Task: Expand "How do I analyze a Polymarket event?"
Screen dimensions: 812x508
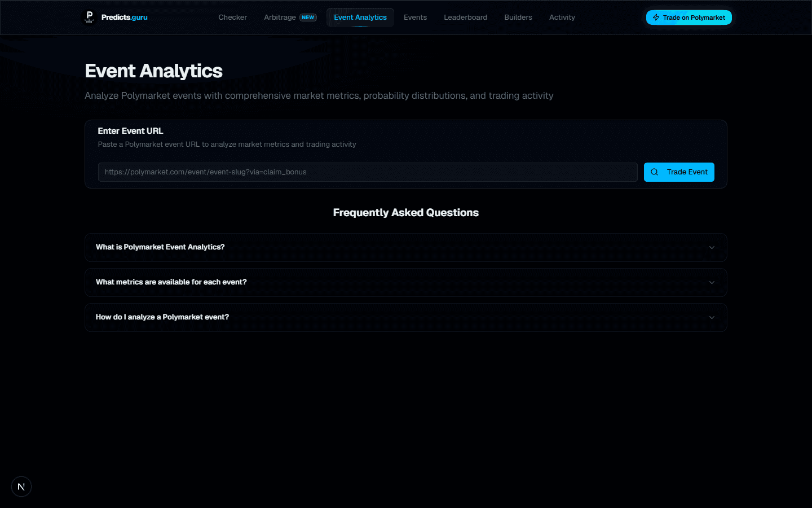Action: coord(406,317)
